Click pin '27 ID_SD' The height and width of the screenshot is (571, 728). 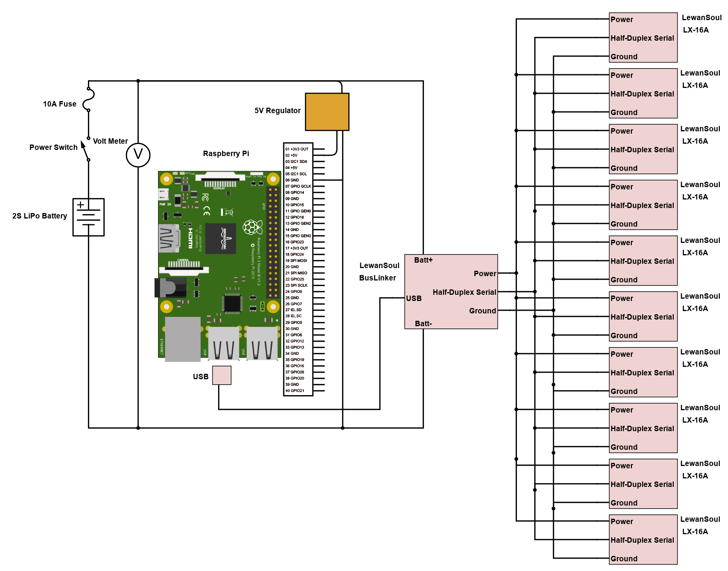click(293, 310)
